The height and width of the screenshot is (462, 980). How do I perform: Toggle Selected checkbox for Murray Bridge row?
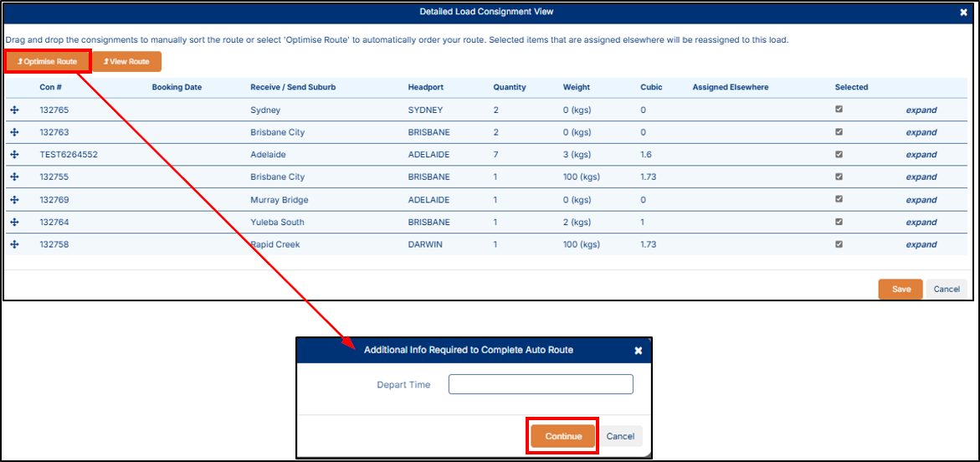pyautogui.click(x=839, y=199)
